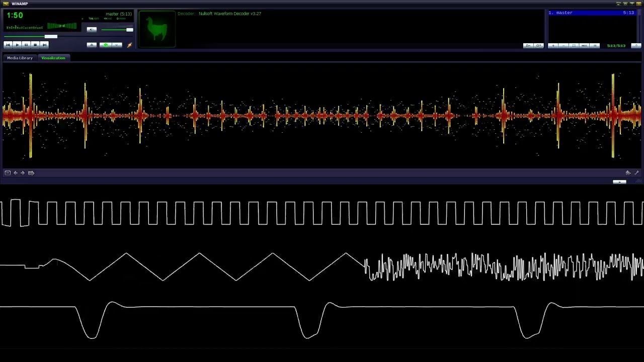This screenshot has width=644, height=362.
Task: Select the Visualization tab
Action: pyautogui.click(x=53, y=58)
